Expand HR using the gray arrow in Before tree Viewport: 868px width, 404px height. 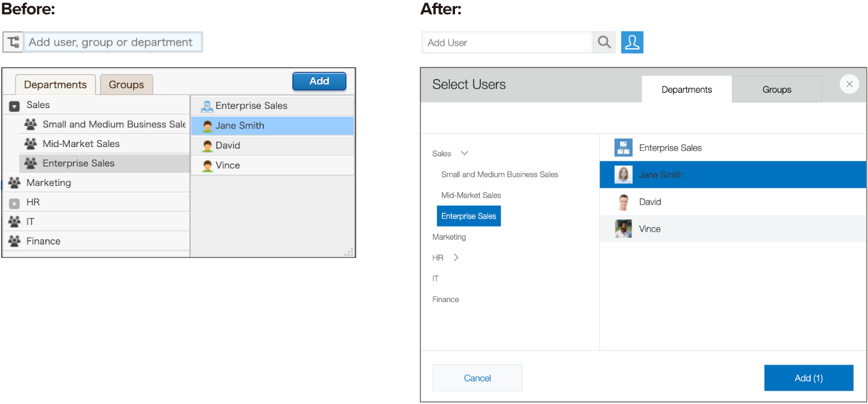(x=14, y=203)
